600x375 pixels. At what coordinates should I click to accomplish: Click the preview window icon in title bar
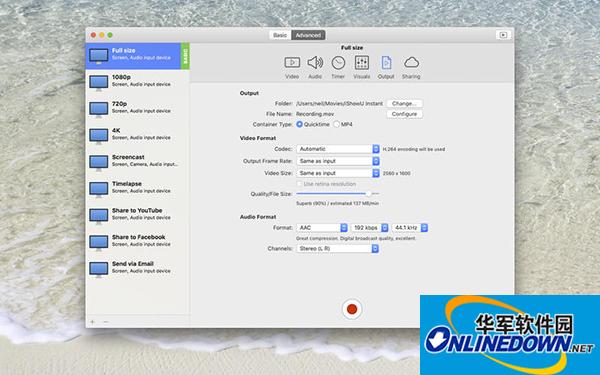[503, 35]
